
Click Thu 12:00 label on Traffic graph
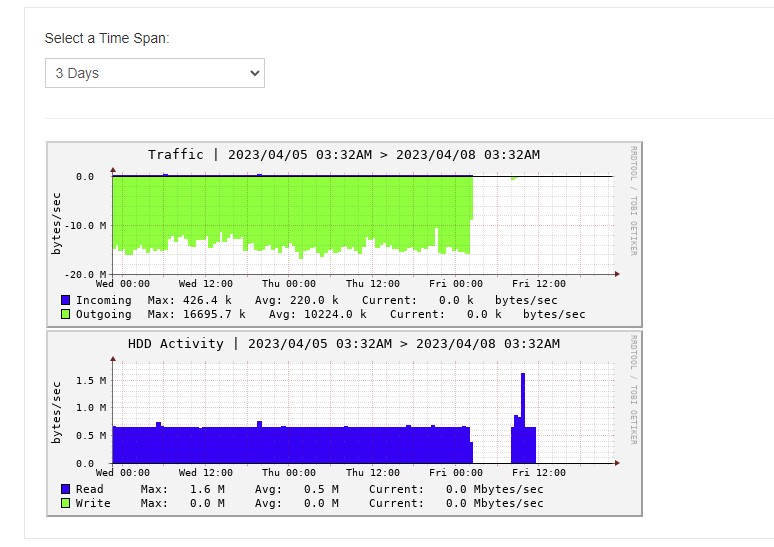[373, 283]
